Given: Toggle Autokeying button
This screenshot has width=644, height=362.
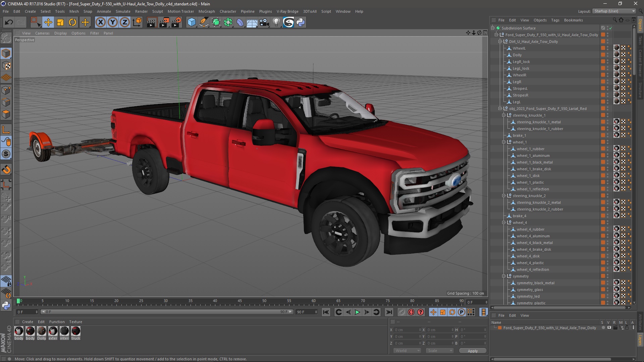Looking at the screenshot, I should coord(411,312).
